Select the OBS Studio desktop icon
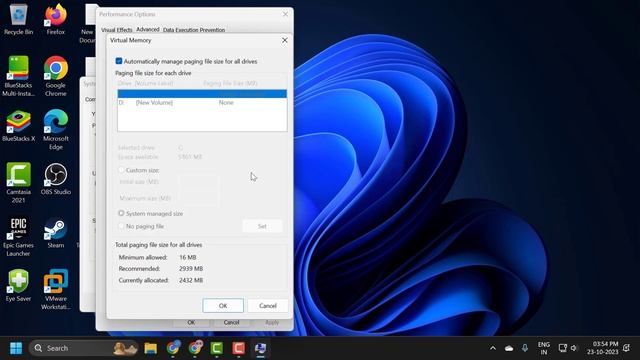Screen dimensions: 640x360 [x=56, y=179]
